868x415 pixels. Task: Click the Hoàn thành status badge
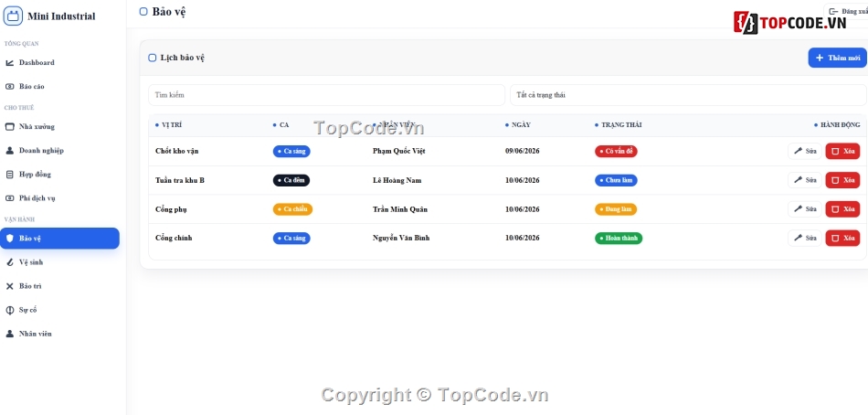[x=619, y=239]
